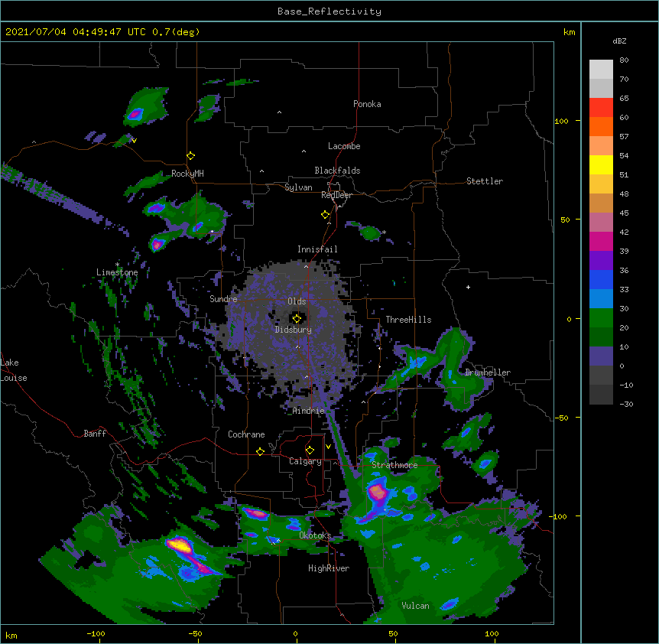Click the dBZ legend heading
659x644 pixels.
tap(619, 41)
